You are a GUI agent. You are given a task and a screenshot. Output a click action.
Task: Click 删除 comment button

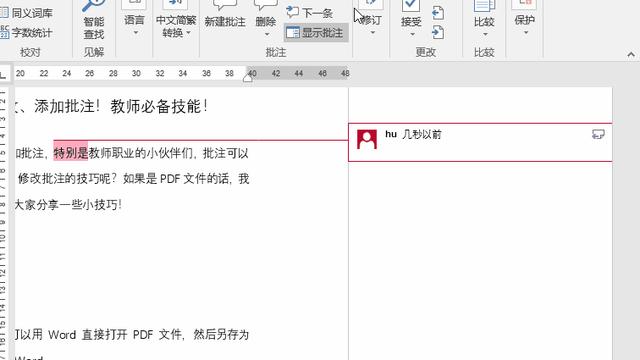266,14
